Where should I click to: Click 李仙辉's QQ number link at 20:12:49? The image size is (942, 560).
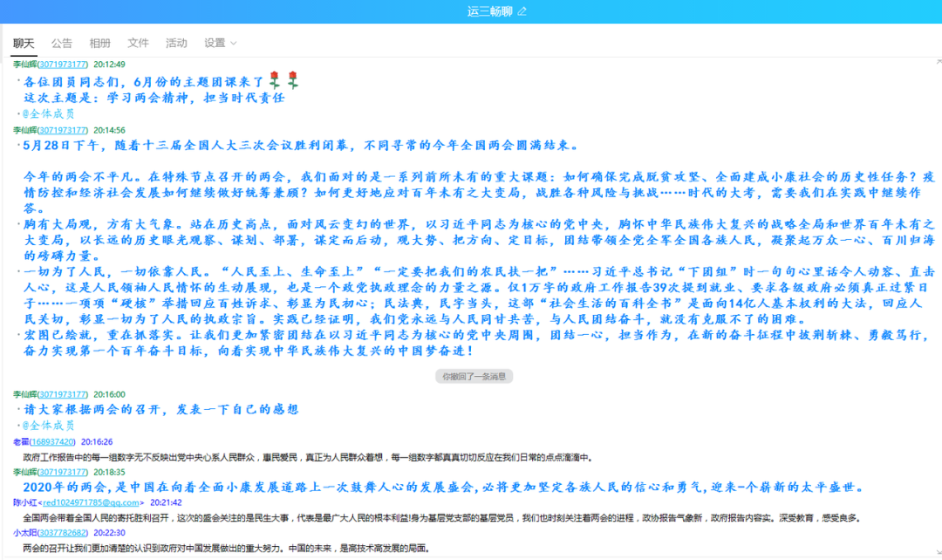click(63, 65)
